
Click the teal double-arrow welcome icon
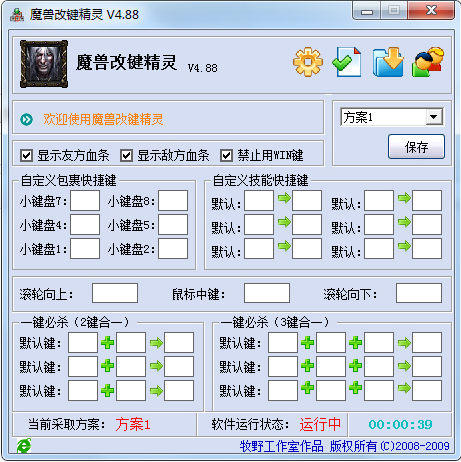pos(26,119)
